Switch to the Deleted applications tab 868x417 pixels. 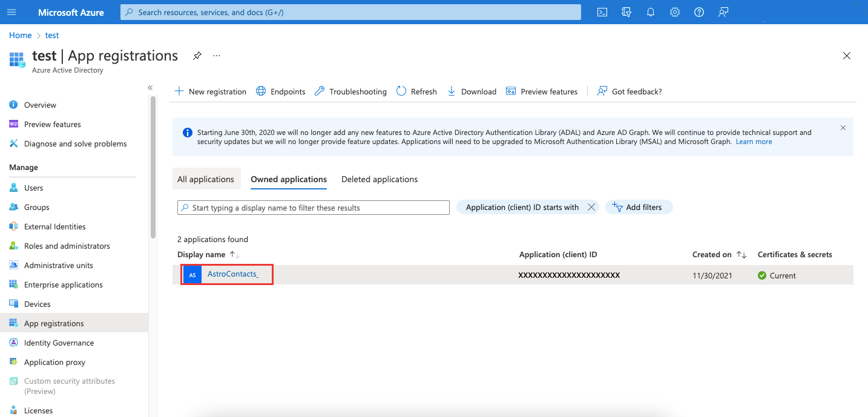pyautogui.click(x=380, y=179)
